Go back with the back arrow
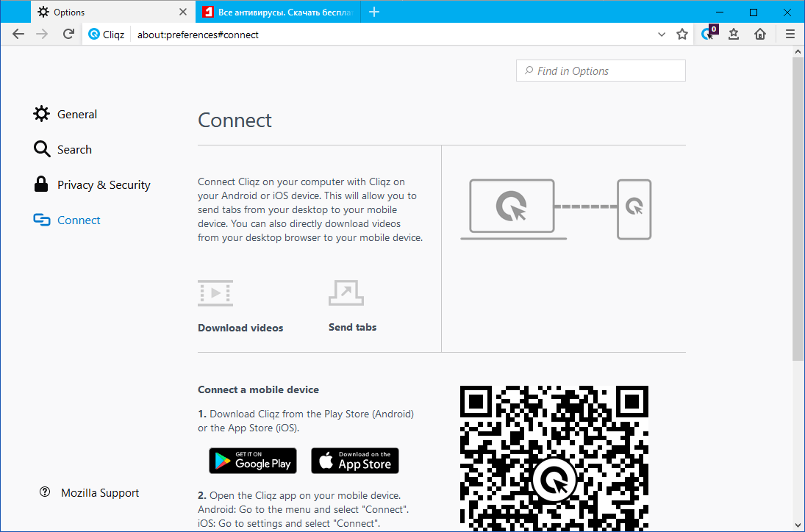 pos(18,35)
